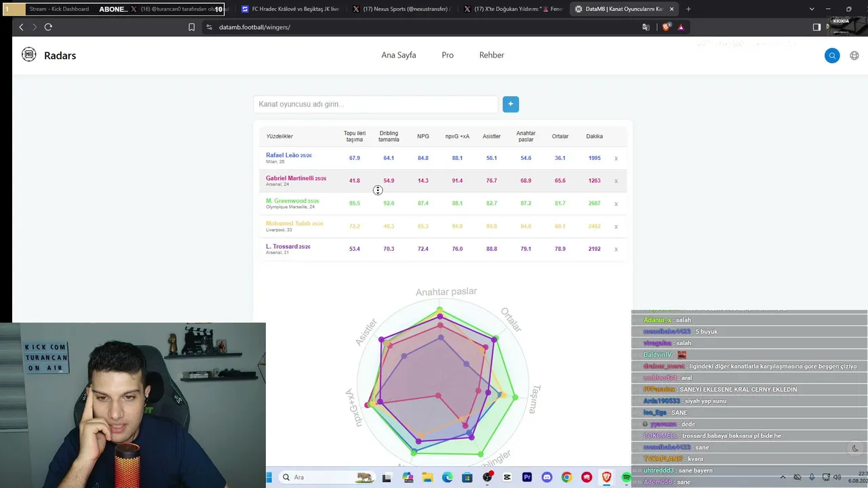868x488 pixels.
Task: Switch to the Stream - Kick Dashboard tab
Action: (x=60, y=9)
